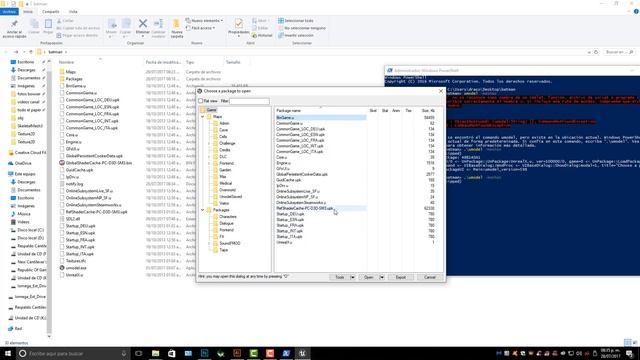Click the Export button in package dialog
The height and width of the screenshot is (360, 640).
click(x=400, y=277)
